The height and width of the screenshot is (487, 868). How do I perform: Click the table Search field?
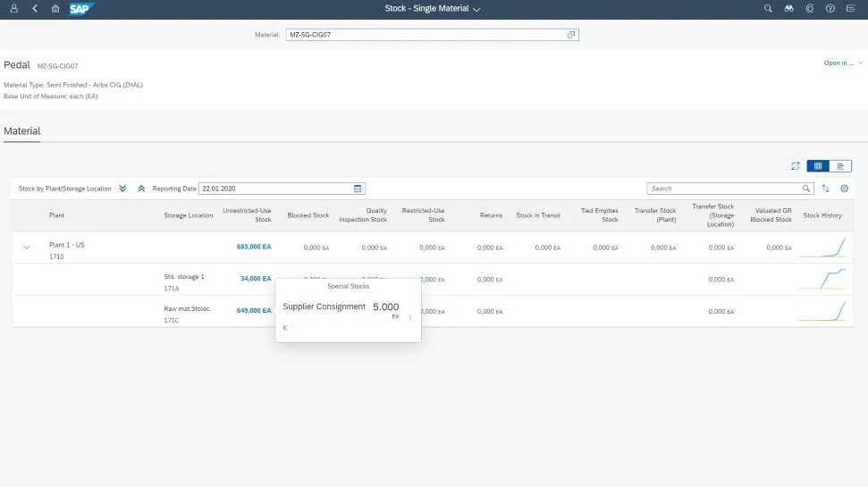coord(724,189)
